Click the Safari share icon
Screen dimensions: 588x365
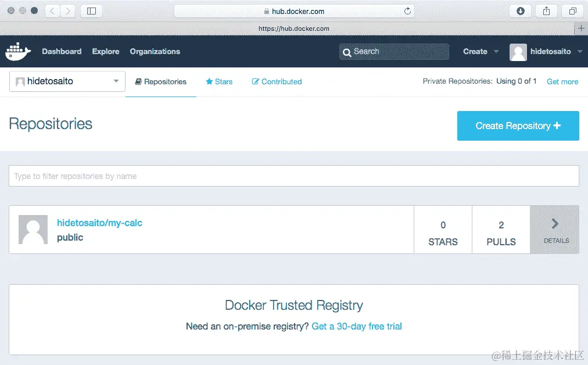[546, 11]
